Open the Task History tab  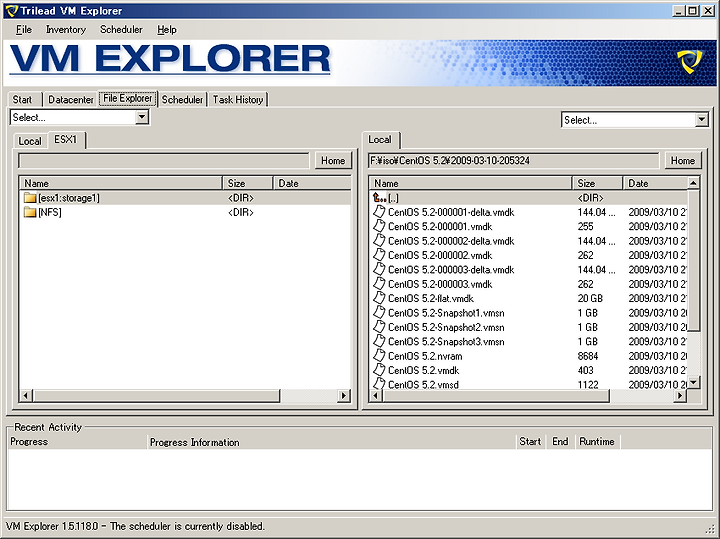pos(238,100)
